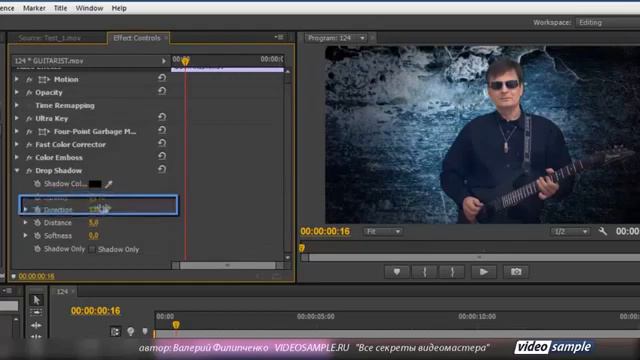Image resolution: width=640 pixels, height=360 pixels.
Task: Toggle animation stopwatch for Shadow Color
Action: pos(37,184)
